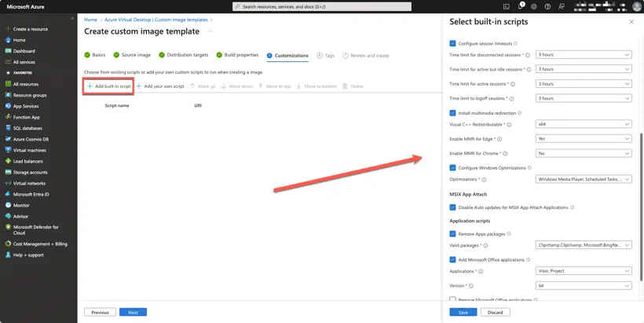This screenshot has width=644, height=323.
Task: Switch to the Basics tab
Action: pos(95,55)
